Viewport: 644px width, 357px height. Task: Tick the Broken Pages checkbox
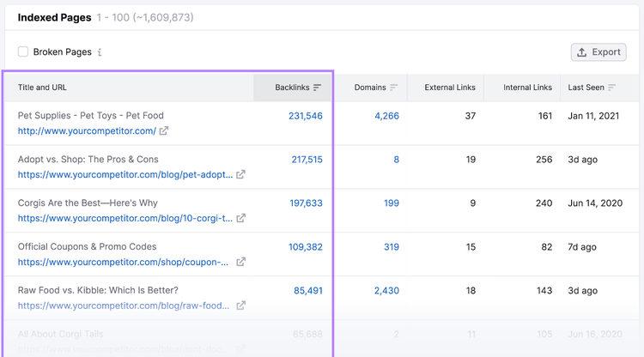pyautogui.click(x=23, y=51)
